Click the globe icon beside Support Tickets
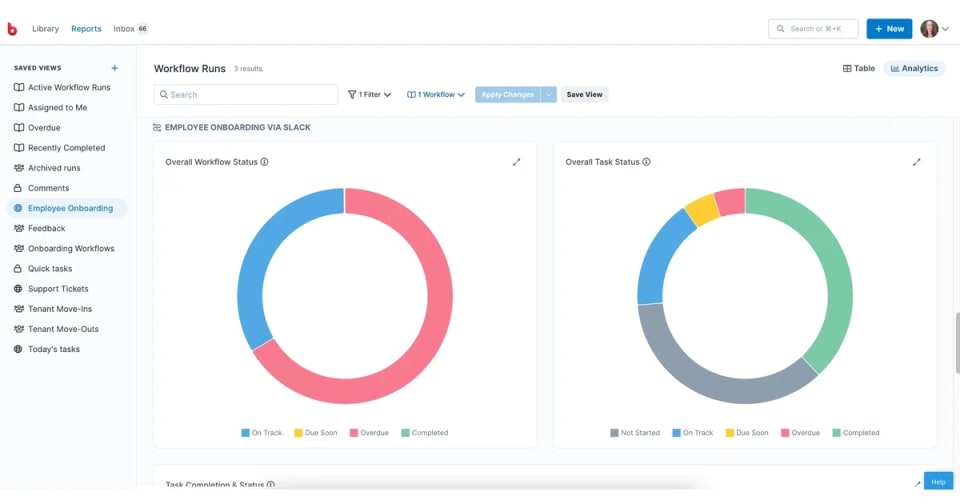The width and height of the screenshot is (960, 504). [18, 288]
